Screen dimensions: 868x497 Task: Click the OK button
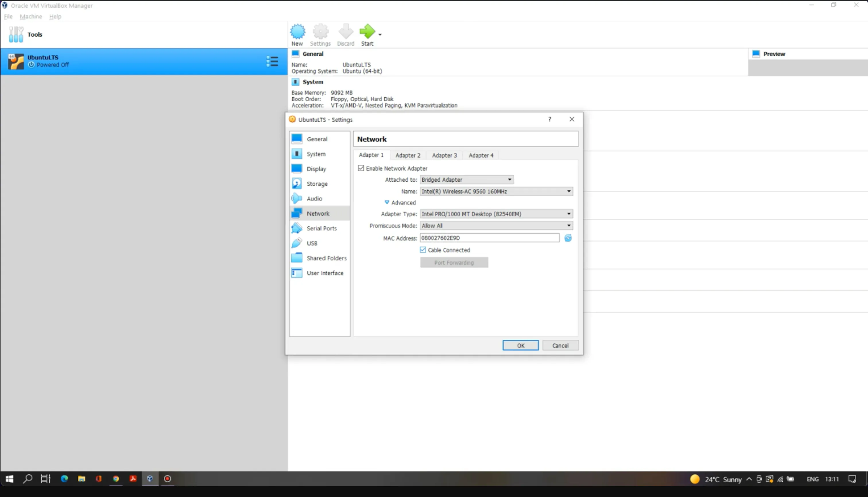[x=520, y=345]
